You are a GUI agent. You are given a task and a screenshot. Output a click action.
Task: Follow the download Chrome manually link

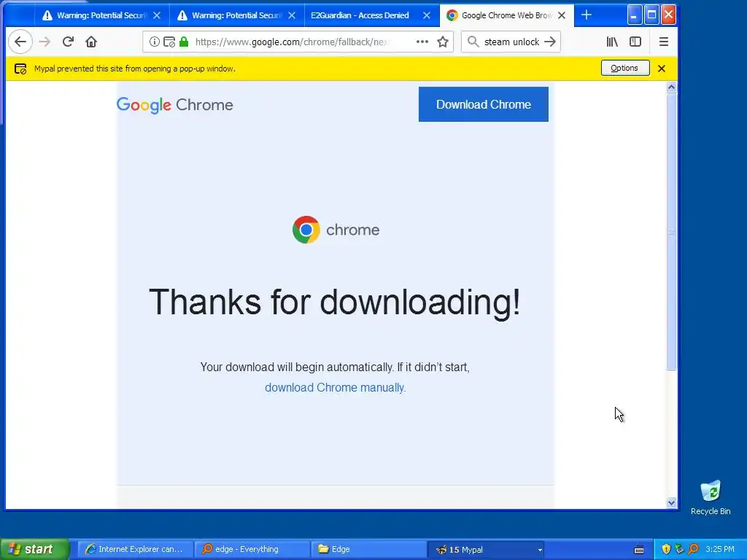(x=335, y=388)
